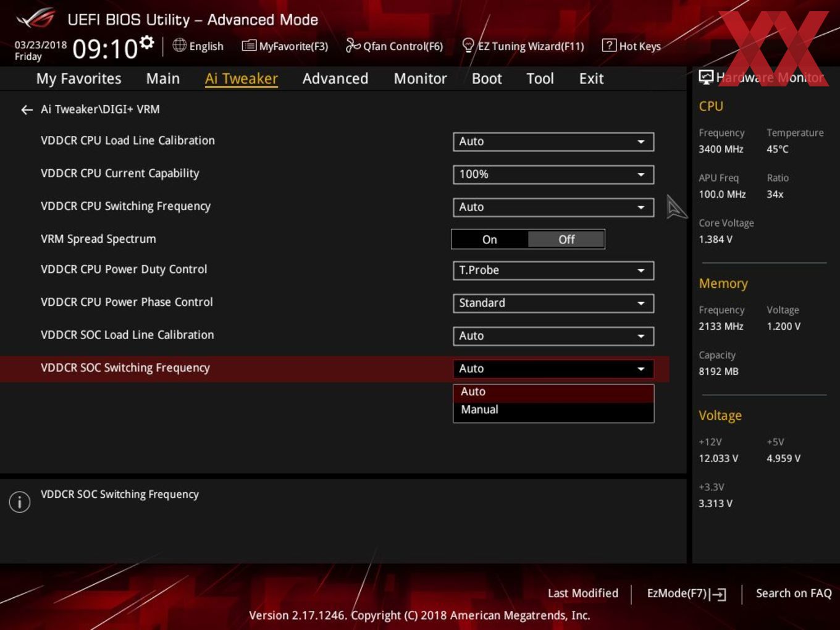Expand VDDCR CPU Switching Frequency dropdown

(553, 207)
